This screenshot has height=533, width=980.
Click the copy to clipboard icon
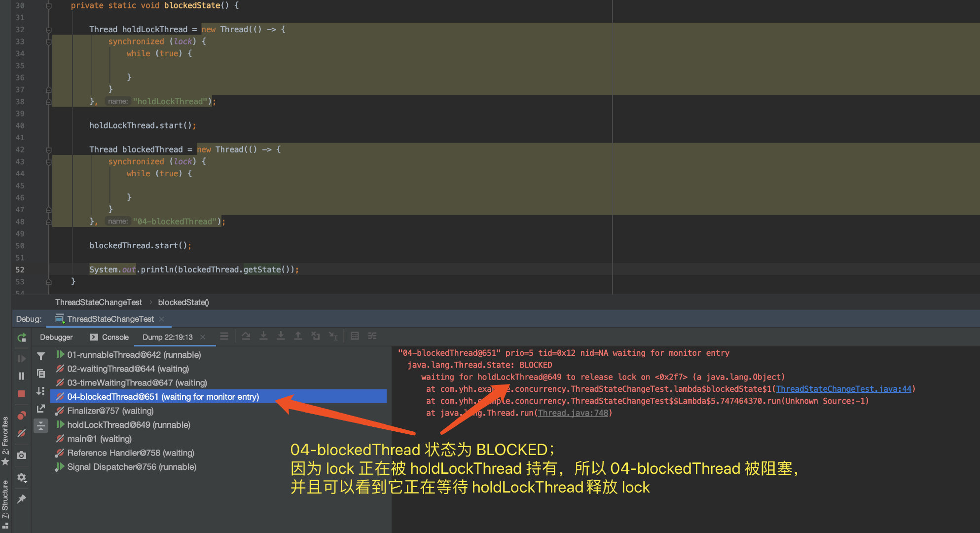[41, 374]
